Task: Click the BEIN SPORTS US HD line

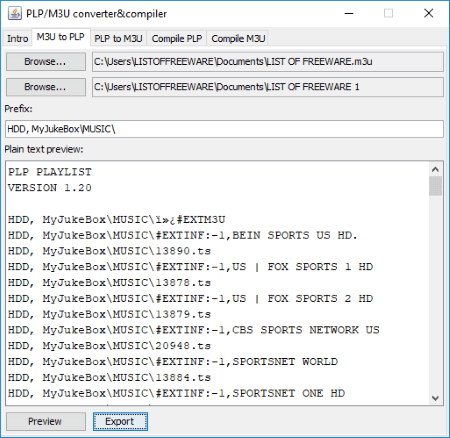Action: click(183, 235)
